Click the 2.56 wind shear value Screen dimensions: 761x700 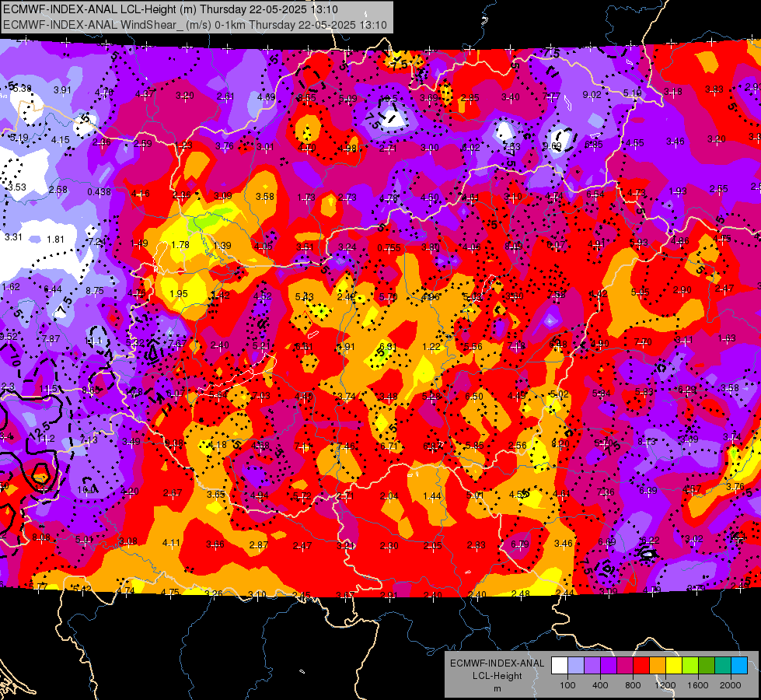coord(518,446)
